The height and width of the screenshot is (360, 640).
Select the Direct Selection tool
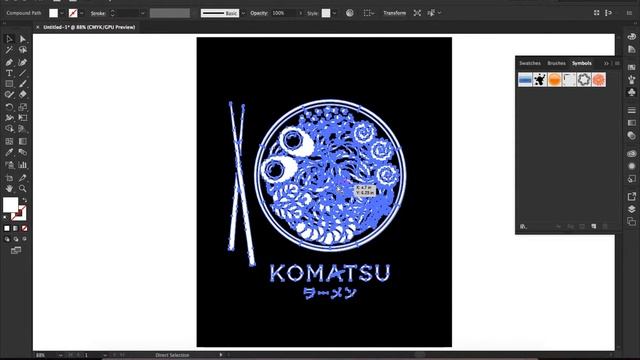tap(22, 39)
